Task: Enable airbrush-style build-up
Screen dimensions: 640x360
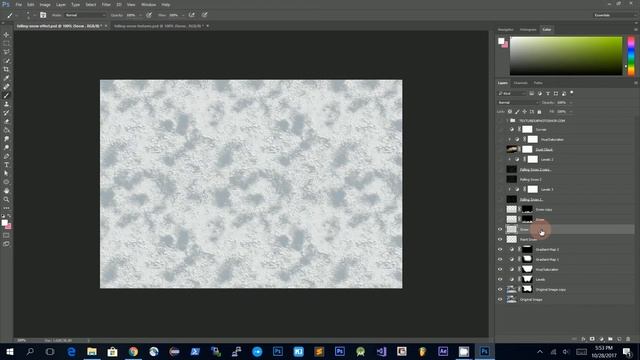Action: (x=191, y=15)
